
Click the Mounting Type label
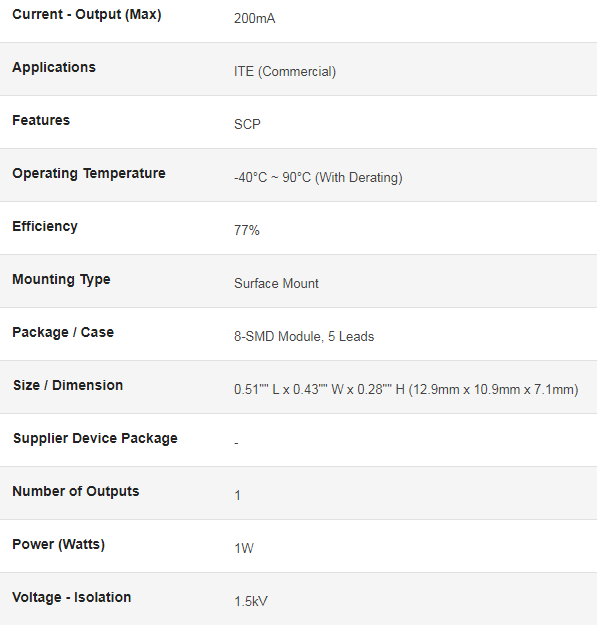[x=61, y=279]
